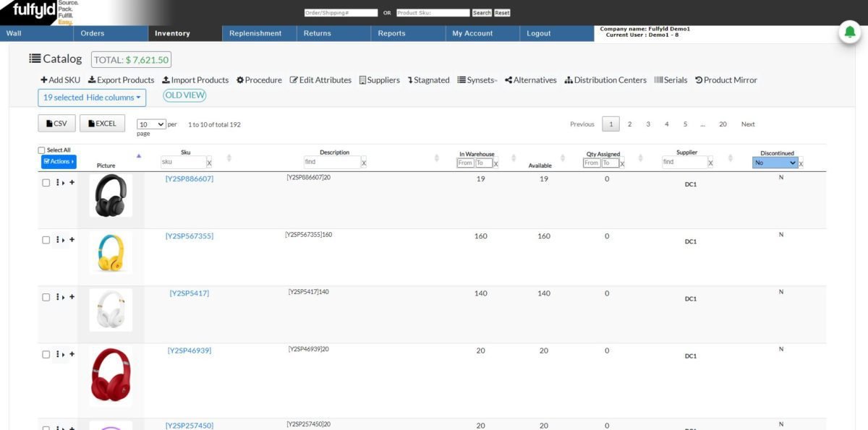This screenshot has height=430, width=868.
Task: Click the top Search button
Action: click(x=482, y=13)
